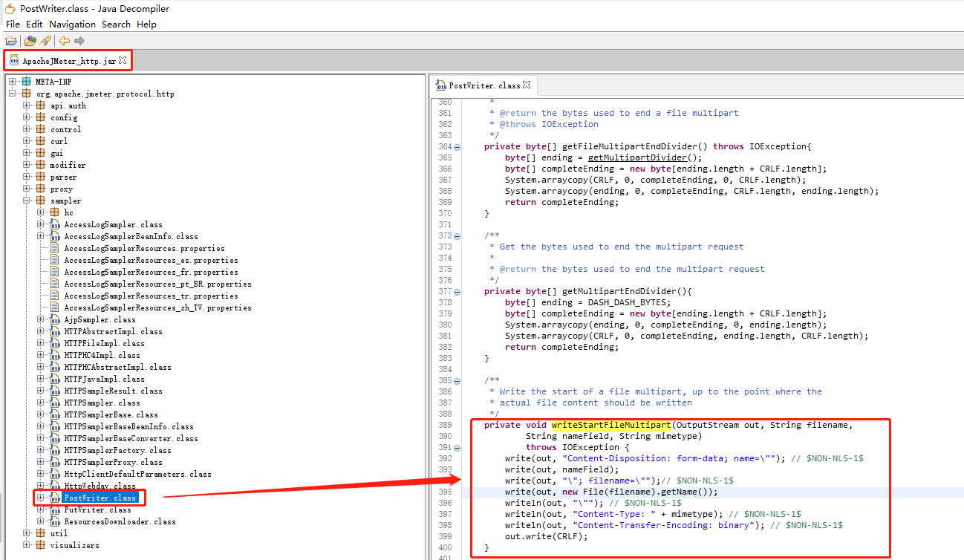The width and height of the screenshot is (964, 560).
Task: Click the hc package icon under sampler
Action: point(54,212)
